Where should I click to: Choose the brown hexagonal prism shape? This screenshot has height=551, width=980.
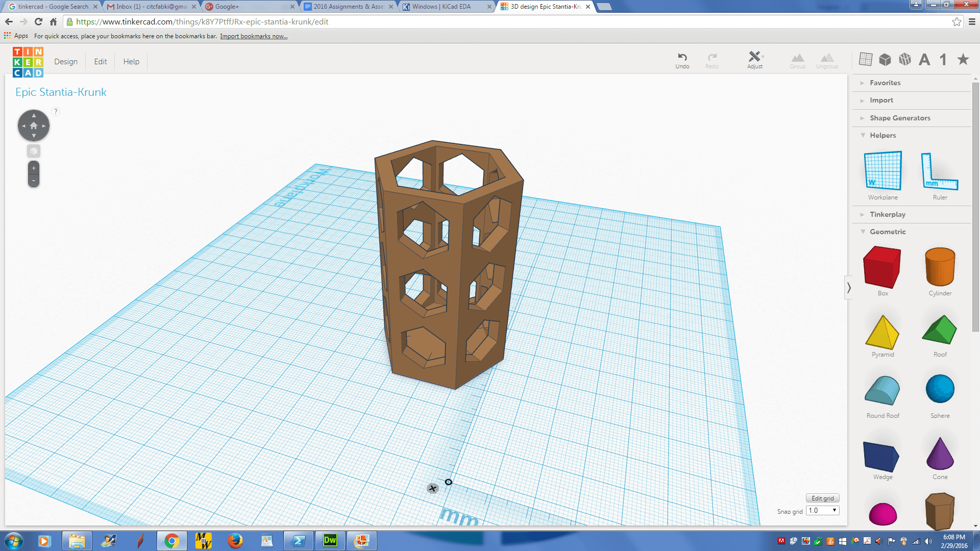(x=940, y=511)
